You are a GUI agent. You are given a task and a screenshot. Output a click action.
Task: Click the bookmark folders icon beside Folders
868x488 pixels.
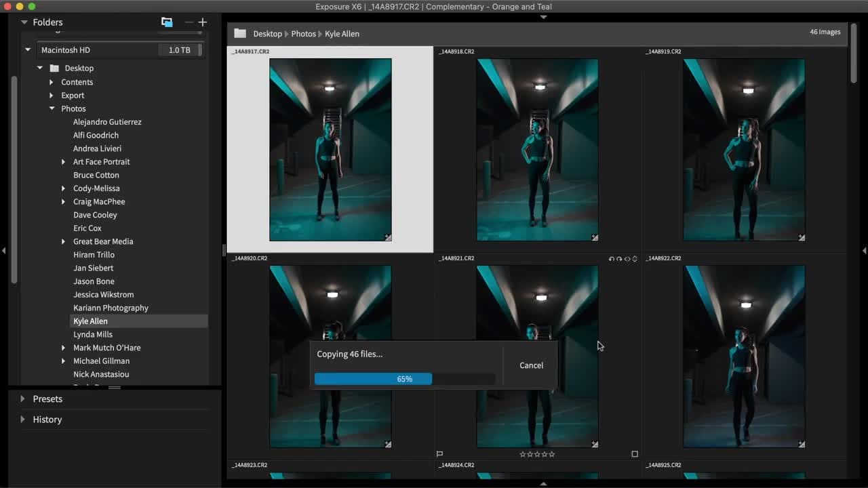pyautogui.click(x=167, y=22)
